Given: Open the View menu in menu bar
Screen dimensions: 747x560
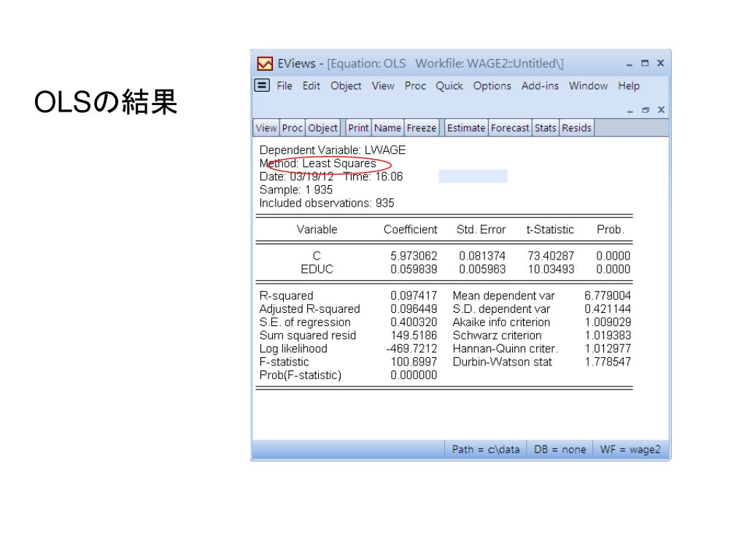Looking at the screenshot, I should [383, 86].
